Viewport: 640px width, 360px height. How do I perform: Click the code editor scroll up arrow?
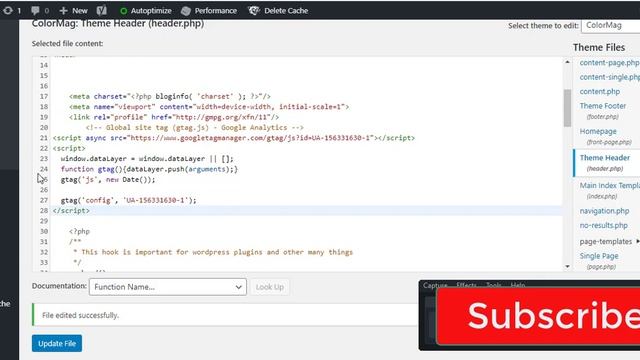coord(567,62)
